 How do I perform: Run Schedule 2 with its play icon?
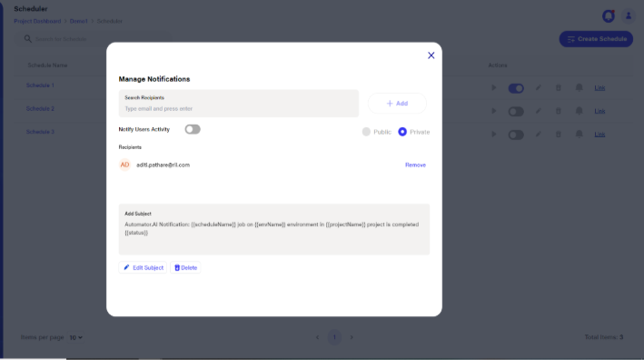point(494,111)
